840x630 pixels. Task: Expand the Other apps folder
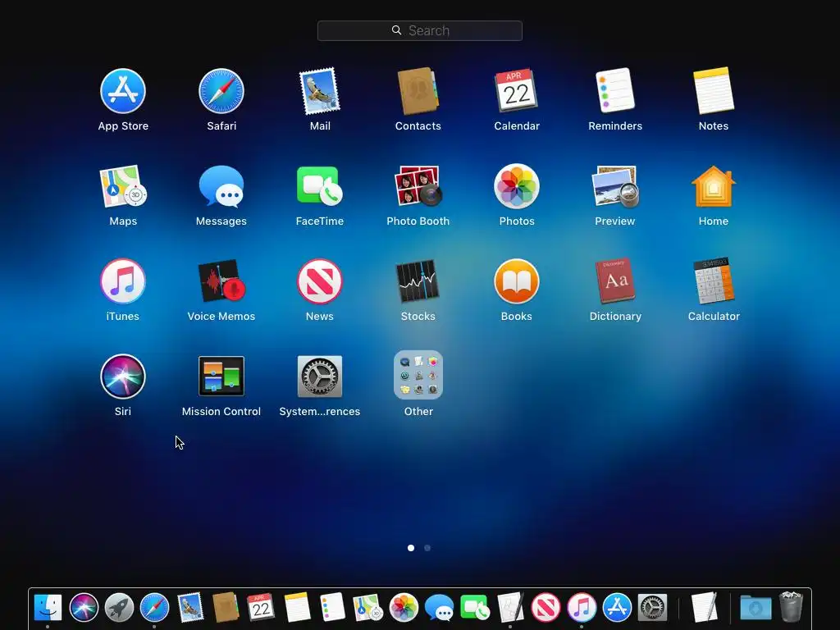click(418, 375)
